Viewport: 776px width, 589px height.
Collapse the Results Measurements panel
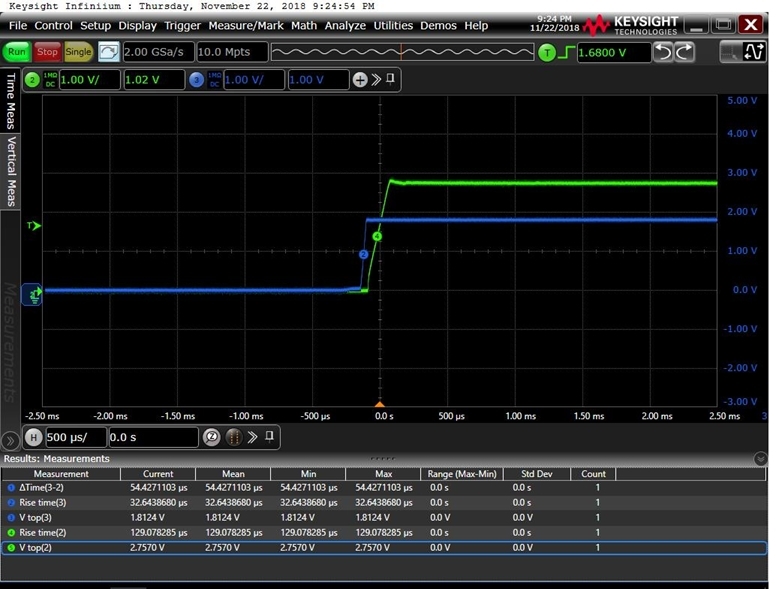click(x=761, y=459)
